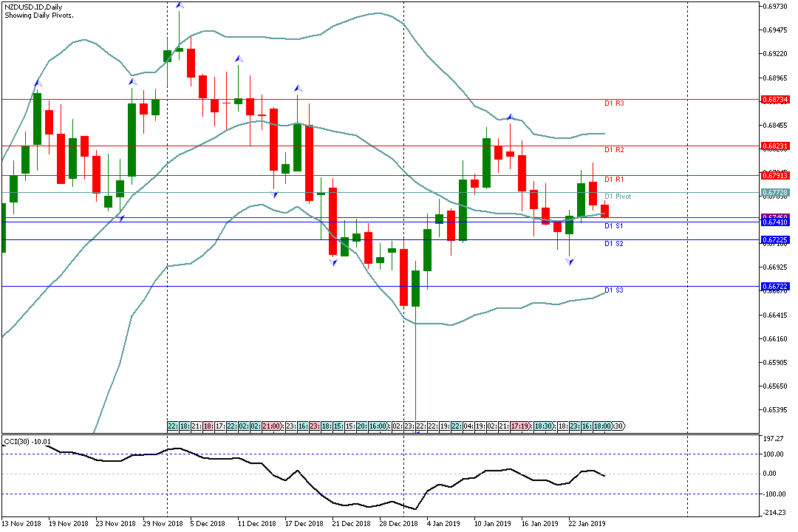Select the D1 S2 support label
Image resolution: width=798 pixels, height=532 pixels.
click(613, 244)
